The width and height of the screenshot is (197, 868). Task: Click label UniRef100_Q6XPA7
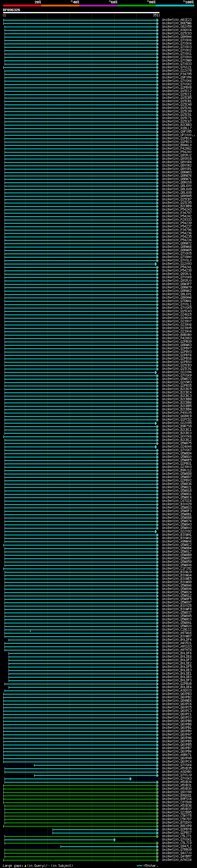[177, 734]
